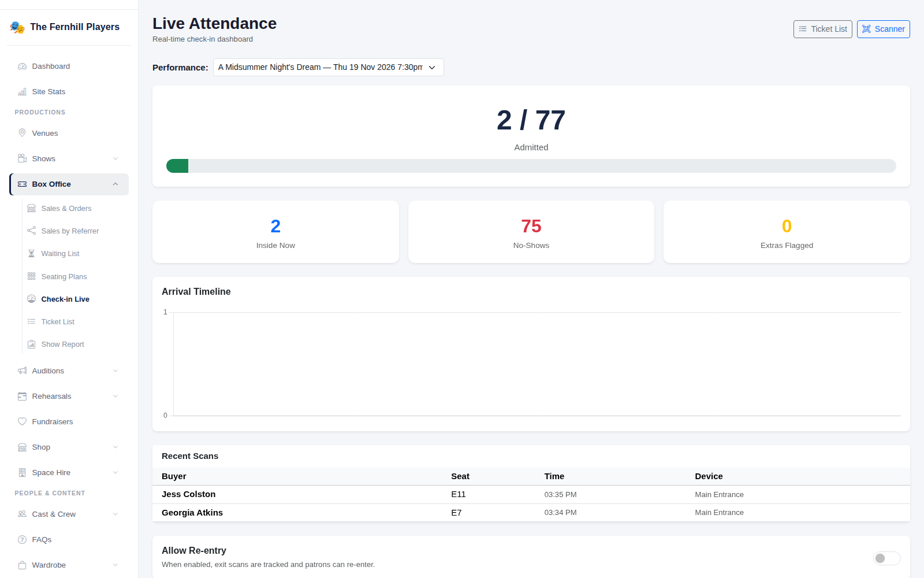Click The Fernhill Players title link

pyautogui.click(x=74, y=27)
